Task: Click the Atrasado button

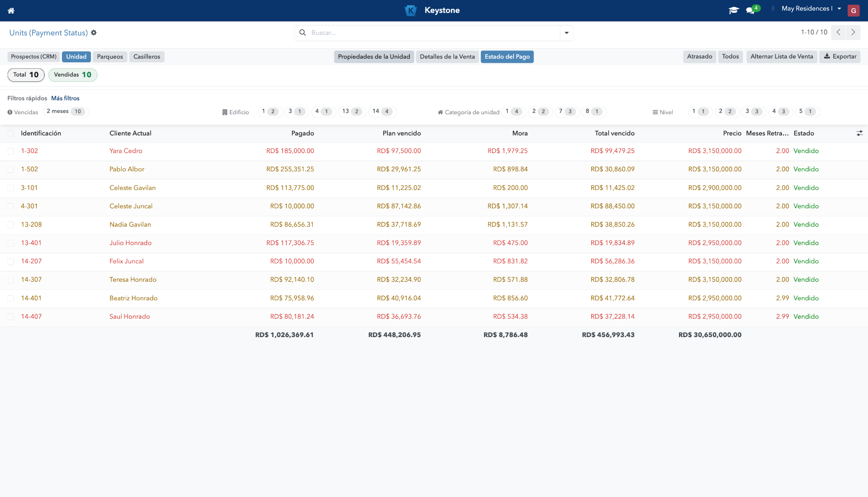Action: [699, 57]
